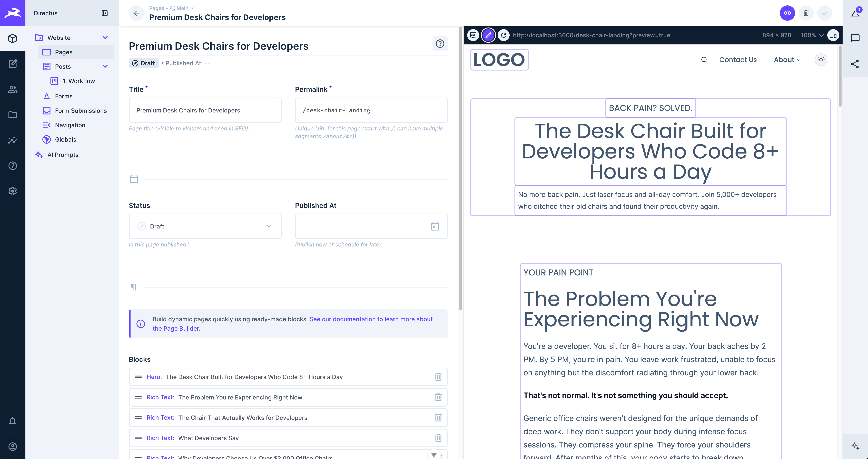Delete the Hero block via its trash icon
Screen dimensions: 868x459
pyautogui.click(x=438, y=377)
